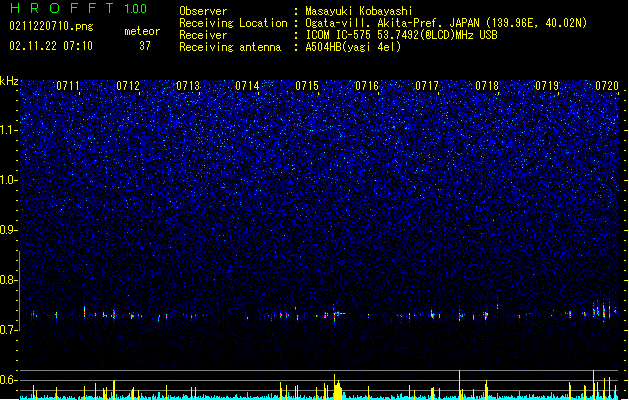Click the echo cluster near 0720

pos(603,311)
